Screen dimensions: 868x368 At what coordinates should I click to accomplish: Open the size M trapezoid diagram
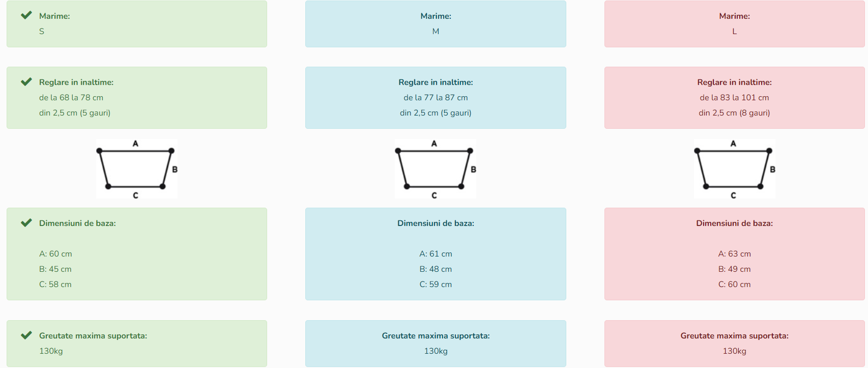coord(436,169)
